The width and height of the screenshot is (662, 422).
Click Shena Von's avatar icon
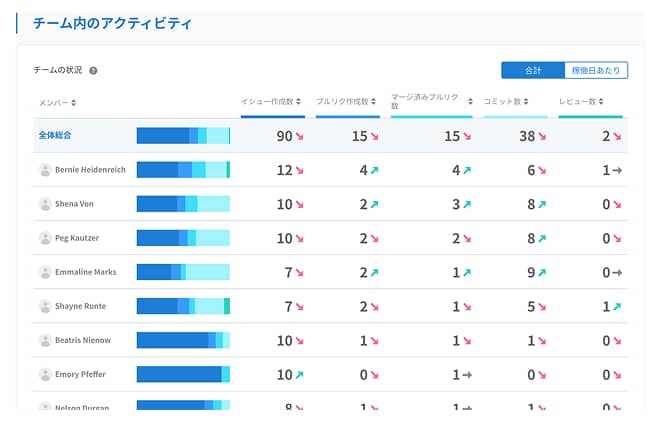(x=45, y=204)
